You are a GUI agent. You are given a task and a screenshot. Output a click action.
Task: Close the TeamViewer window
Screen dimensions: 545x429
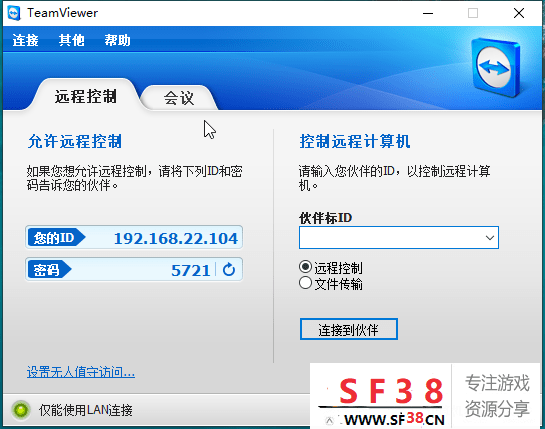(519, 13)
